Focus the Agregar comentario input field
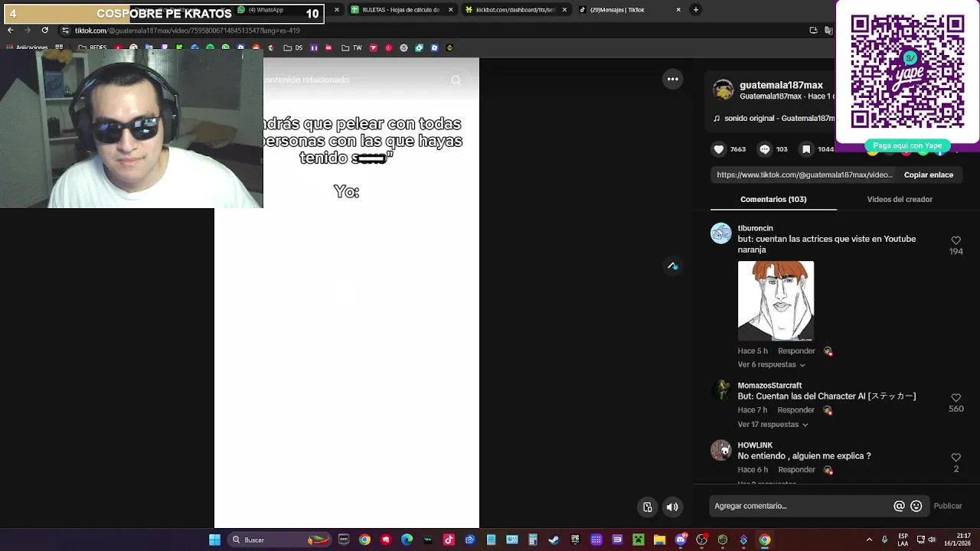 [800, 506]
